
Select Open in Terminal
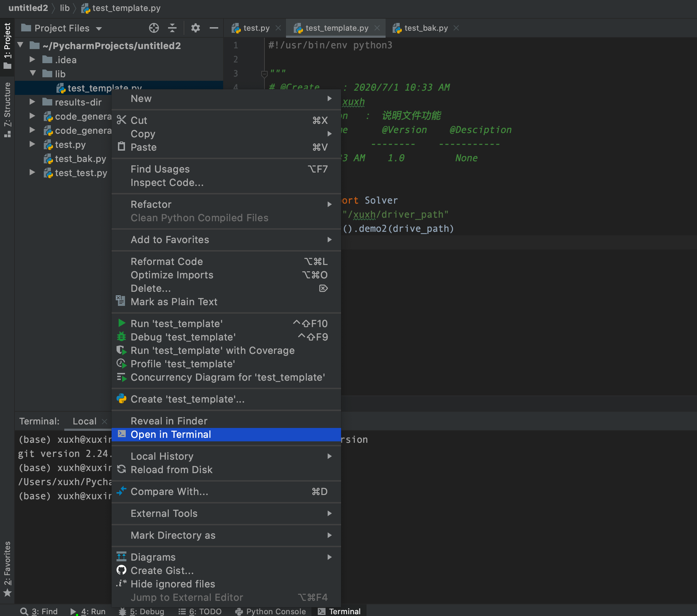[226, 434]
